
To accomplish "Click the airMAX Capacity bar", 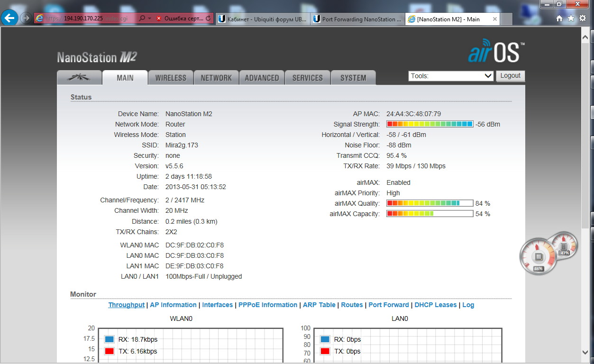I will click(430, 214).
